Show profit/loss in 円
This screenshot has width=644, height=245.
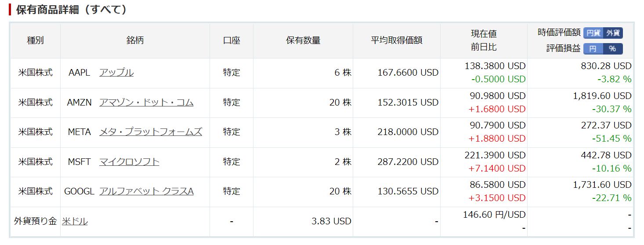coord(593,49)
